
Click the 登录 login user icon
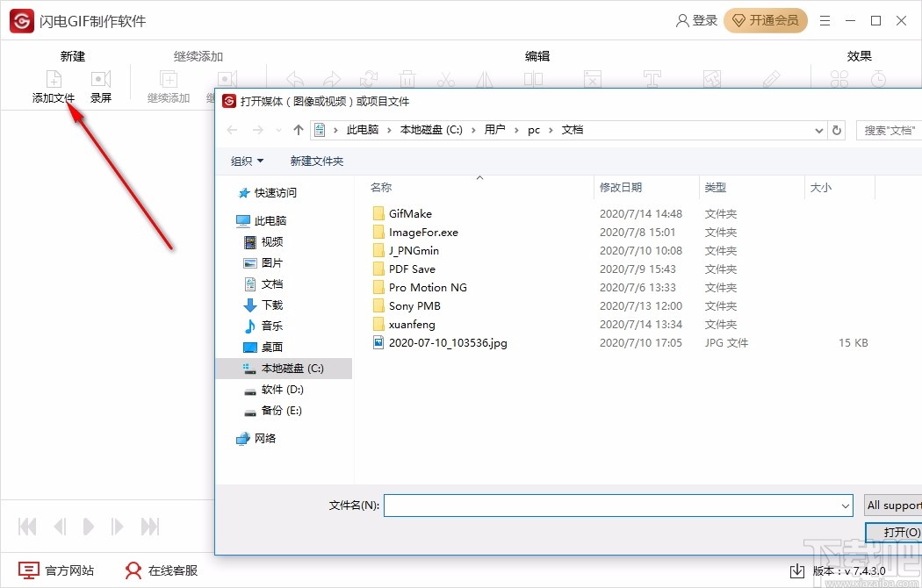pos(682,20)
